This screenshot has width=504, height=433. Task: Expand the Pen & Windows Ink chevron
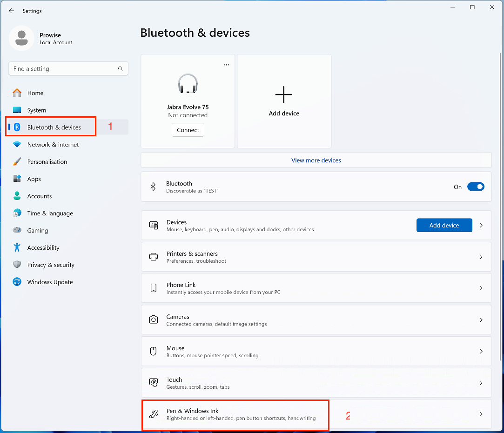click(481, 414)
